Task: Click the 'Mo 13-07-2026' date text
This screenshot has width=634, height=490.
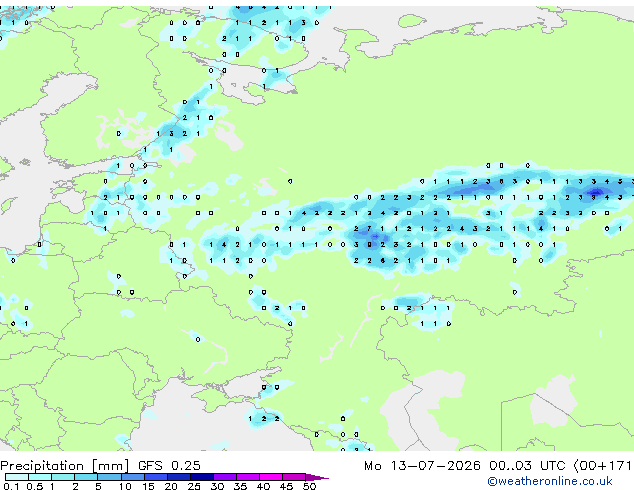Action: click(x=422, y=466)
